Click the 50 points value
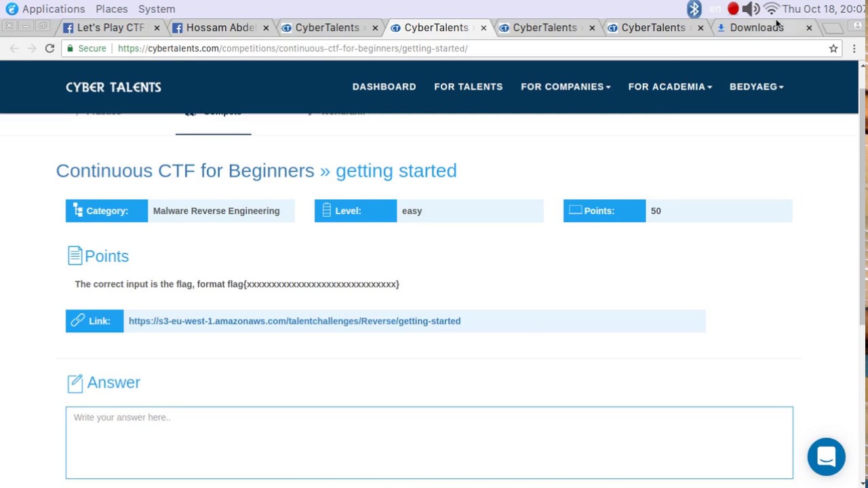868x488 pixels. pyautogui.click(x=656, y=211)
